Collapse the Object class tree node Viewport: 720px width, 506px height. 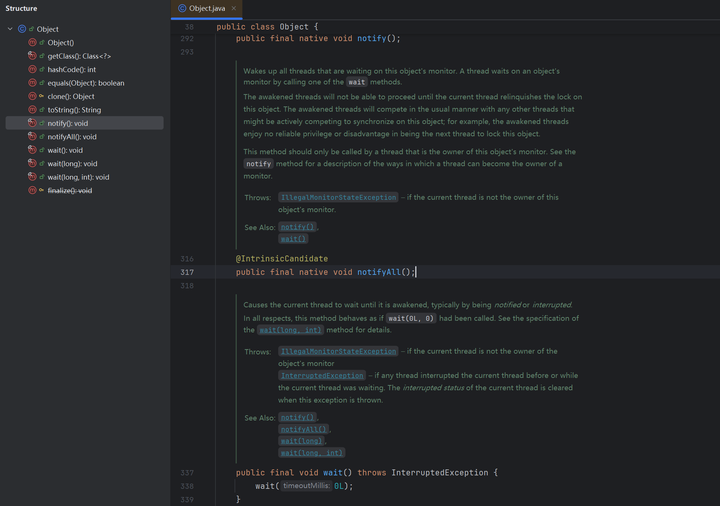(x=10, y=29)
